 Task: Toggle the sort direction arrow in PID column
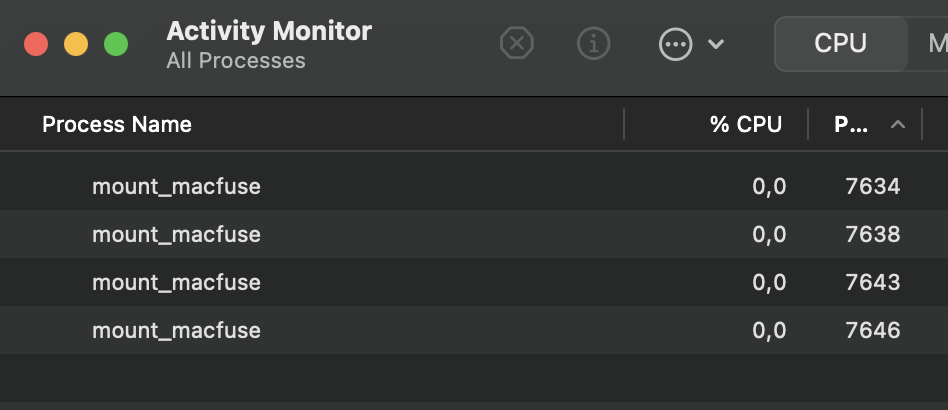[x=898, y=125]
